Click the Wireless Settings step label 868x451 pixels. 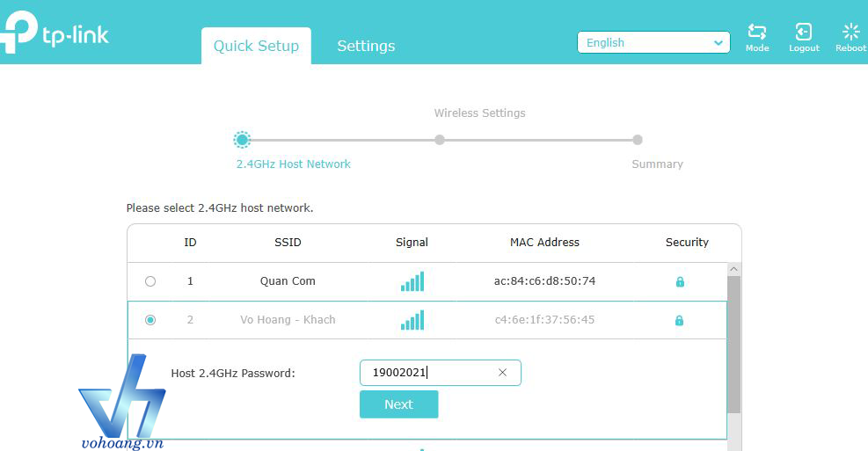[480, 113]
